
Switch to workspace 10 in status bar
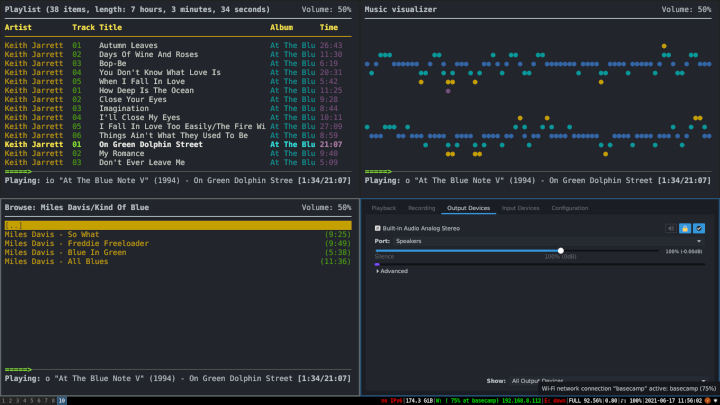tap(62, 401)
